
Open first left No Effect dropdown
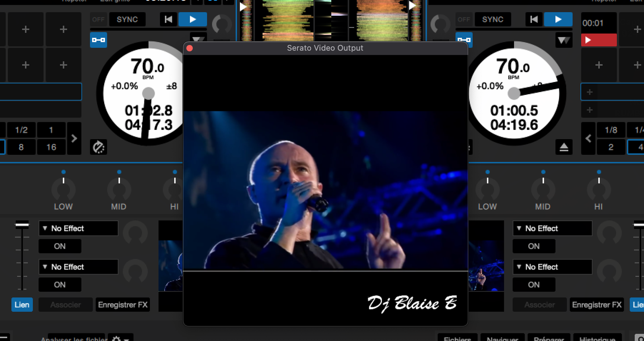pyautogui.click(x=78, y=228)
